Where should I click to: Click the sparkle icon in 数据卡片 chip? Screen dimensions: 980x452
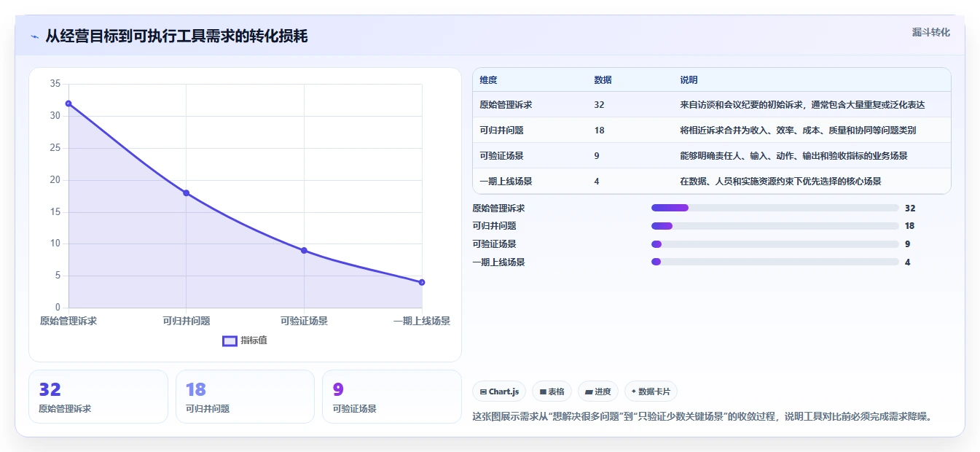634,391
